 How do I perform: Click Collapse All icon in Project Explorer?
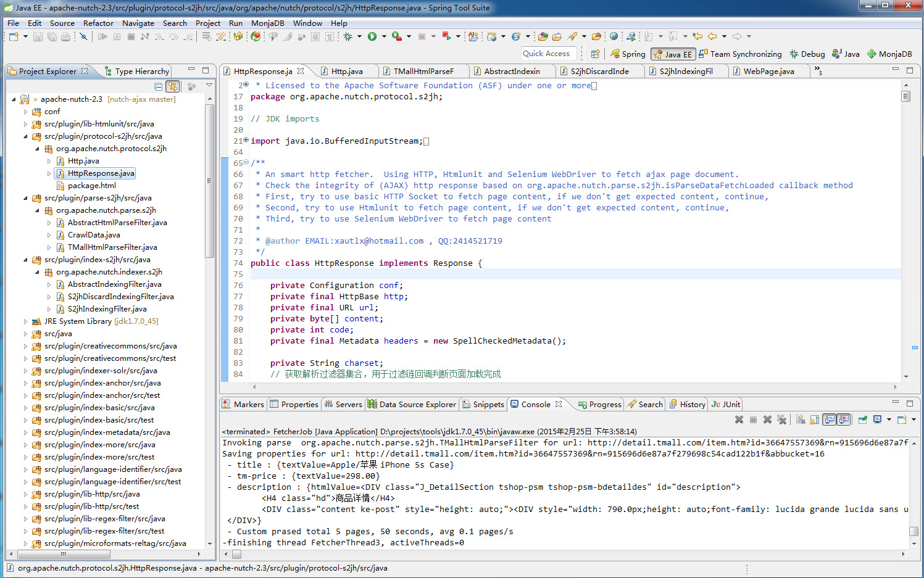pyautogui.click(x=159, y=86)
